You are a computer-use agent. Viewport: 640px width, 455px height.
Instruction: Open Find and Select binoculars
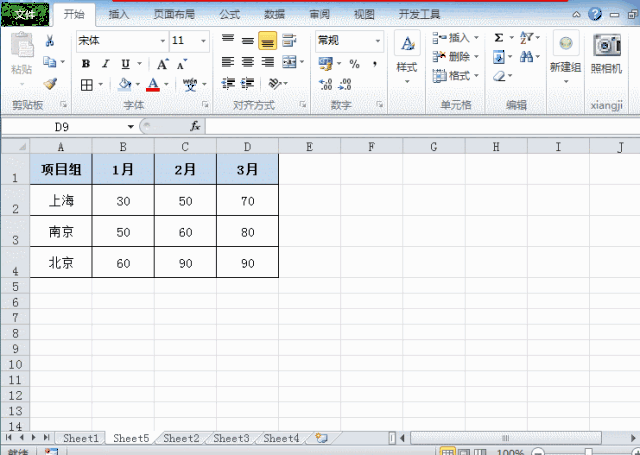(526, 57)
